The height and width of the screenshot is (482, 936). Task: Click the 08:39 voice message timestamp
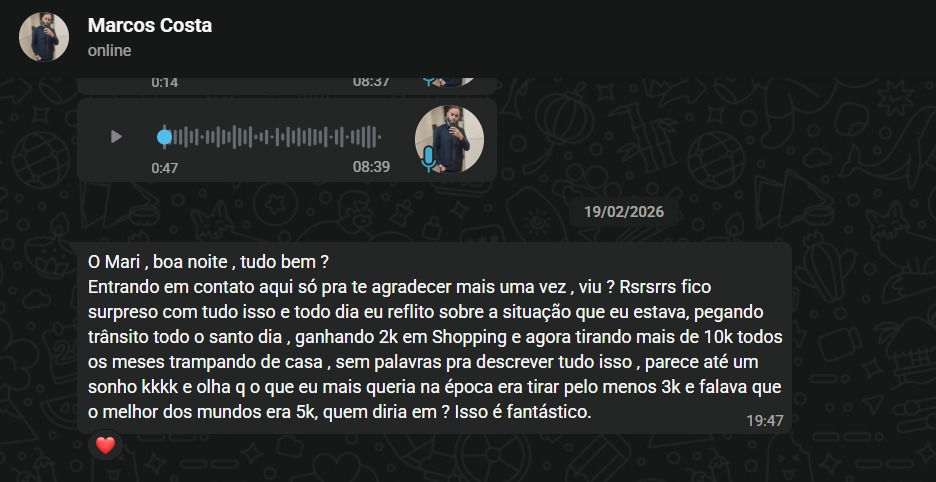[x=371, y=167]
